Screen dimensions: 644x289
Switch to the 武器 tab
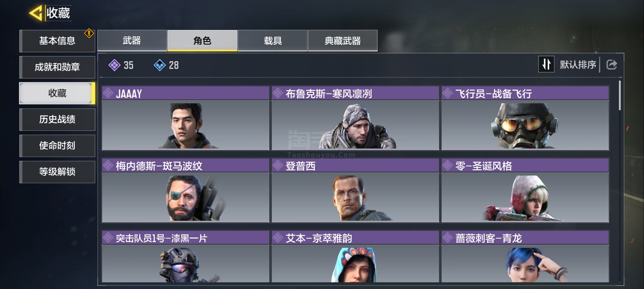click(132, 40)
